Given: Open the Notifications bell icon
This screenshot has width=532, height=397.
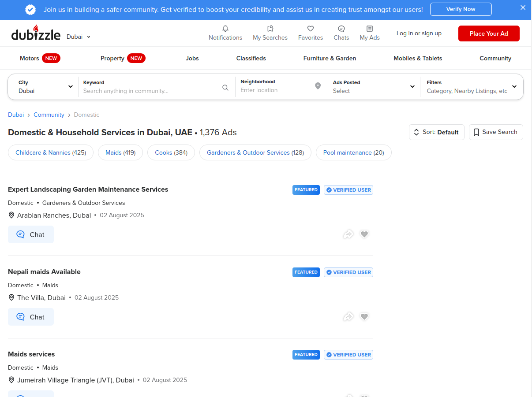Looking at the screenshot, I should (x=225, y=29).
